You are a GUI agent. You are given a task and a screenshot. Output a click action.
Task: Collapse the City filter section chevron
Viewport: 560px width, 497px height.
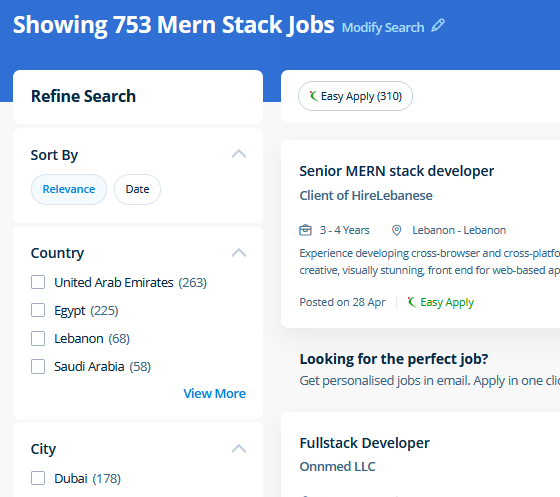point(239,449)
